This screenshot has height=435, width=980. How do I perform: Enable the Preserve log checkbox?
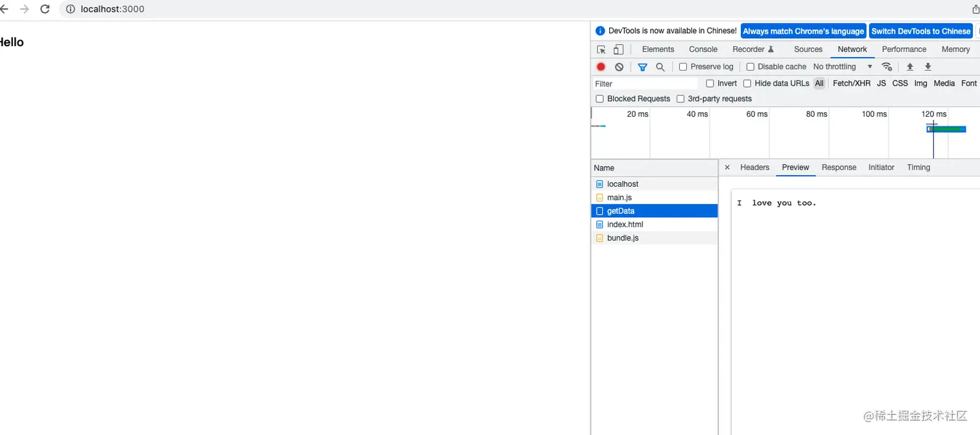click(x=683, y=67)
